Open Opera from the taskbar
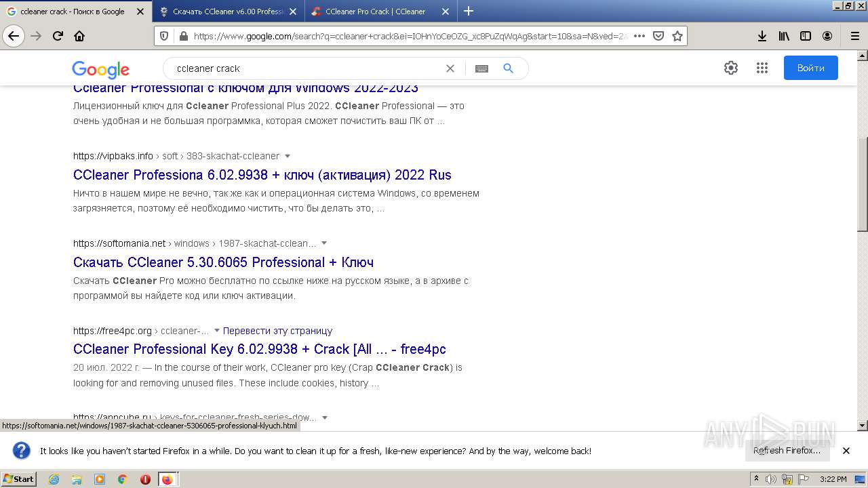The image size is (868, 488). point(145,479)
